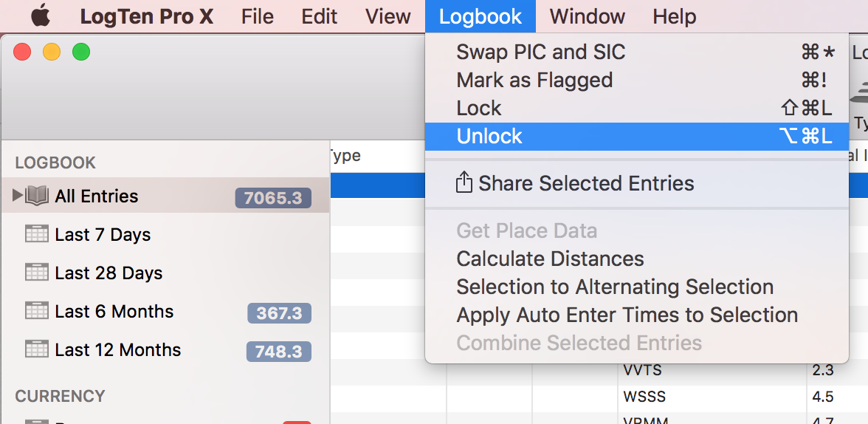This screenshot has width=868, height=424.
Task: Click the Last 28 Days calendar icon
Action: (x=37, y=272)
